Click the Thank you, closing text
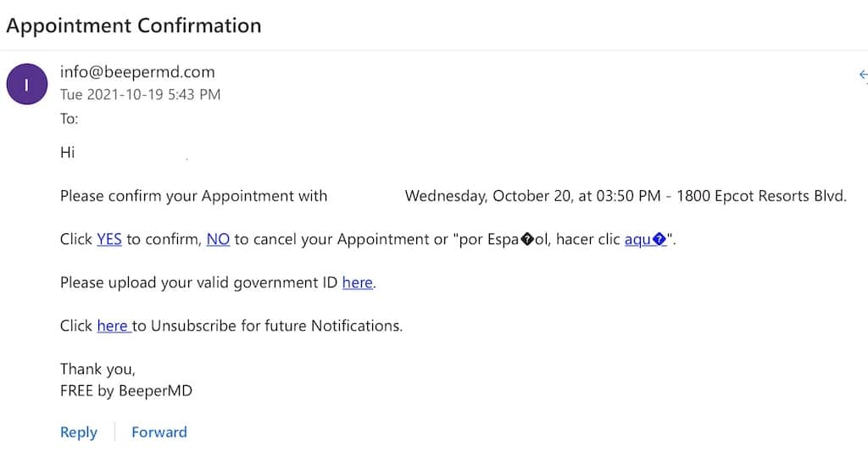 tap(98, 370)
